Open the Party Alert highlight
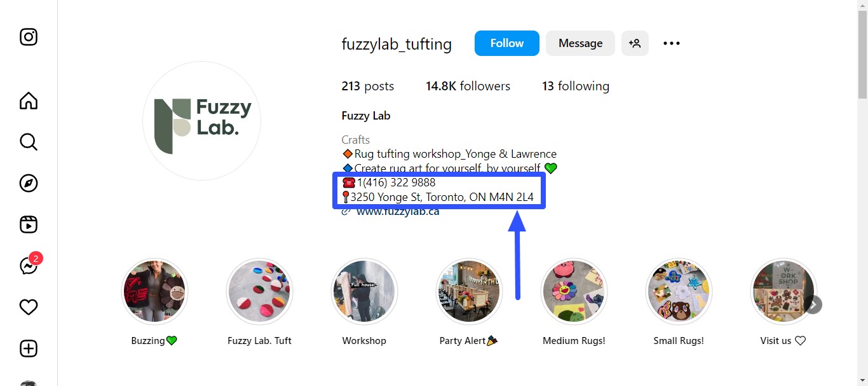Screen dimensions: 868x386 tap(468, 291)
